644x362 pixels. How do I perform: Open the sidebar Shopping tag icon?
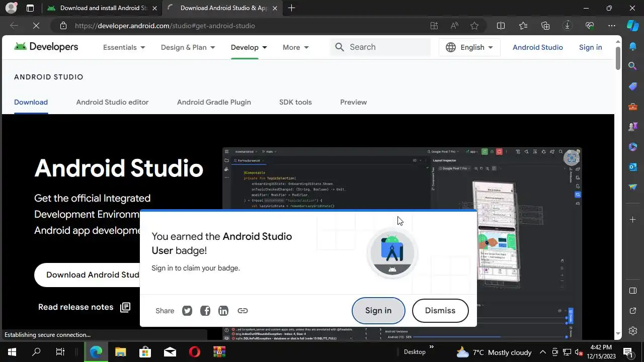(x=633, y=86)
